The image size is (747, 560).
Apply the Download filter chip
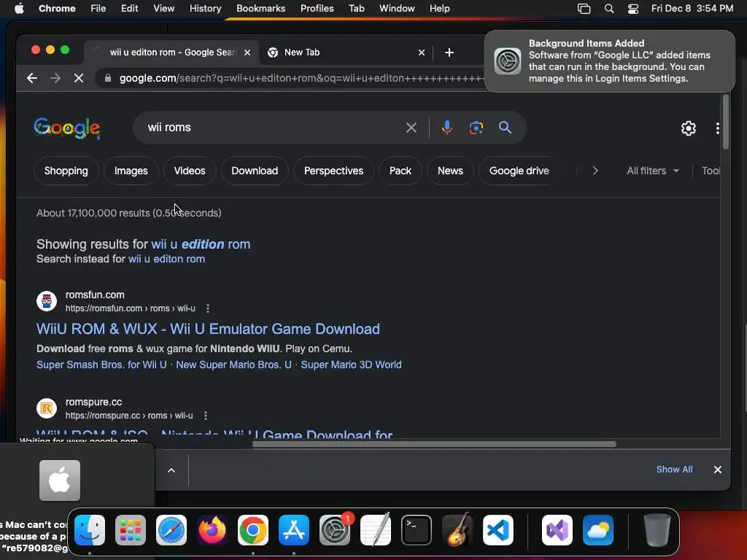255,171
